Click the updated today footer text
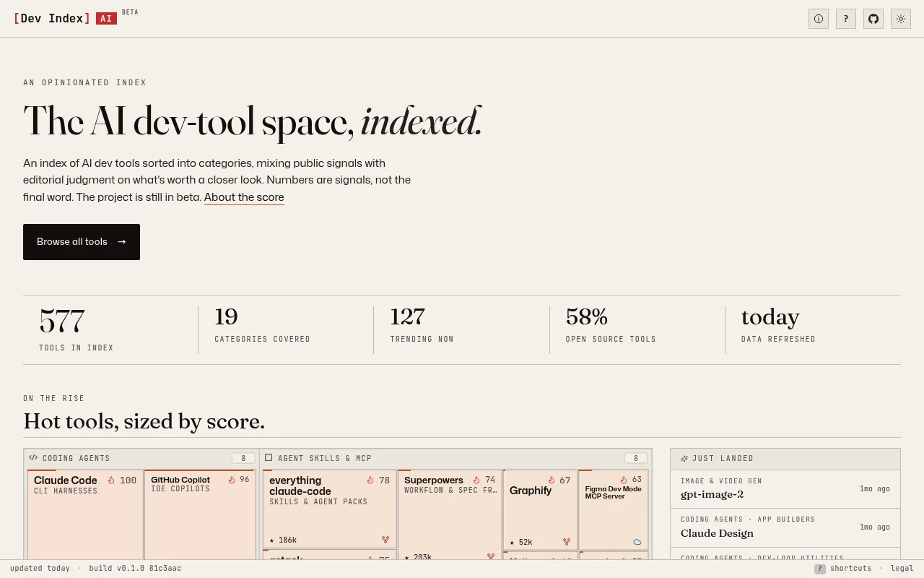 pos(40,569)
